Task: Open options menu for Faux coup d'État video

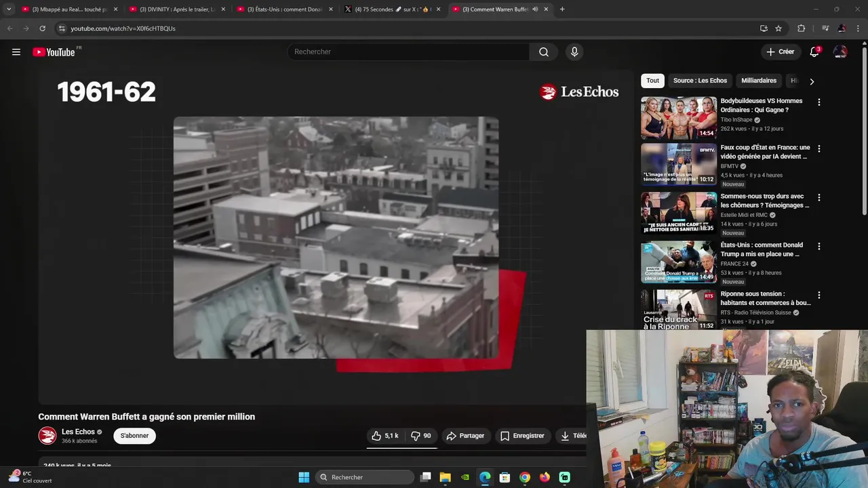Action: coord(818,148)
